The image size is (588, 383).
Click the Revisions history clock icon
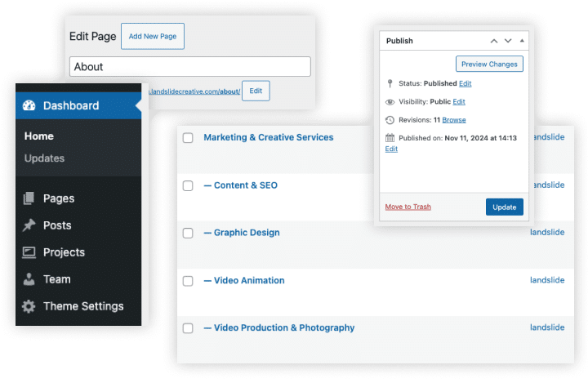tap(390, 120)
